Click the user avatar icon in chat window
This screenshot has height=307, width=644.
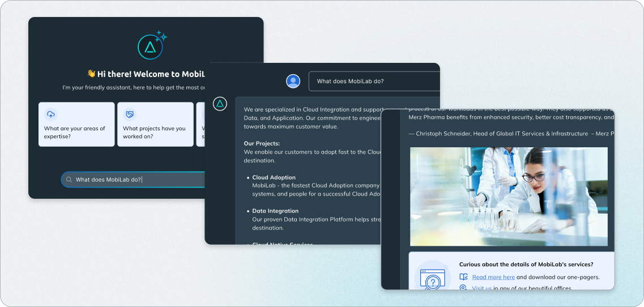point(293,81)
